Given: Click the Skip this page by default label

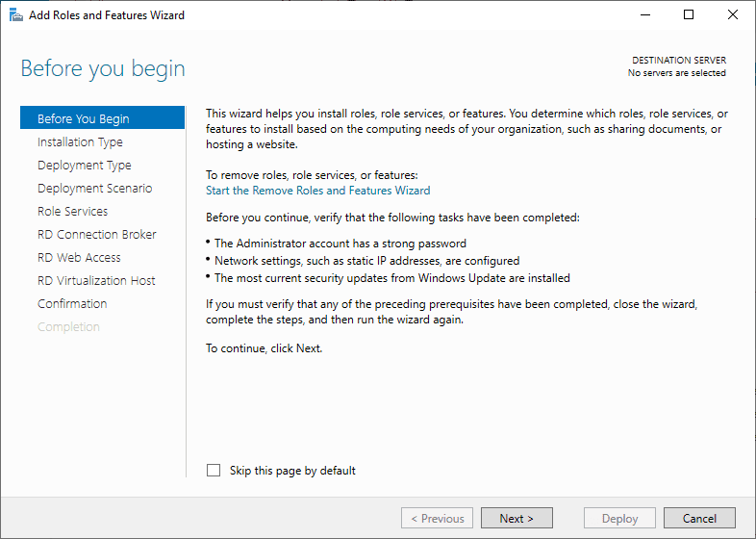Looking at the screenshot, I should point(292,471).
